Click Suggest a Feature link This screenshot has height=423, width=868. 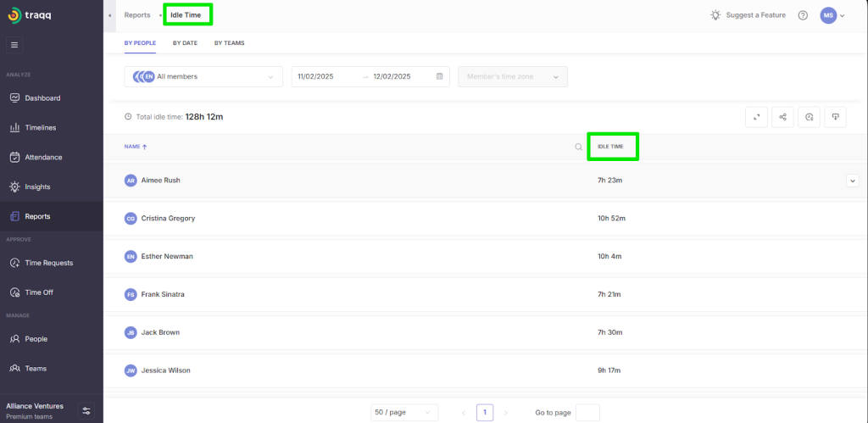pyautogui.click(x=748, y=15)
